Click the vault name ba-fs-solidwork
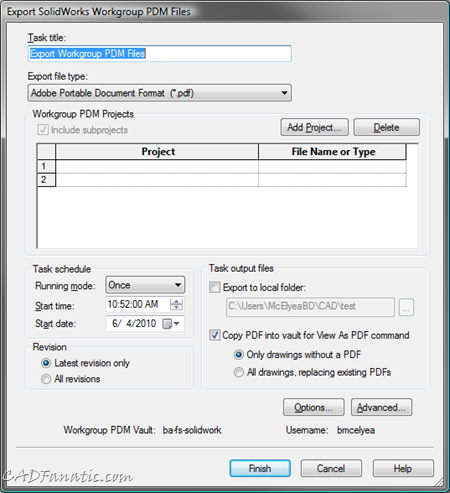The width and height of the screenshot is (450, 493). point(192,430)
